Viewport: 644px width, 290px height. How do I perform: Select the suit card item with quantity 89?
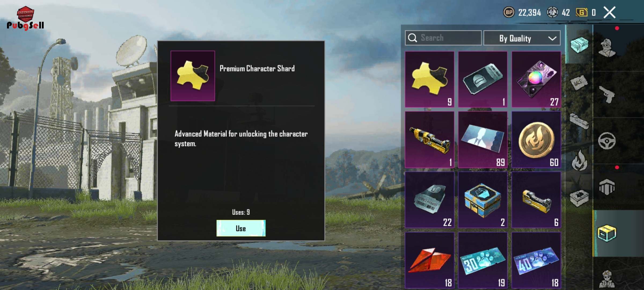pos(483,140)
